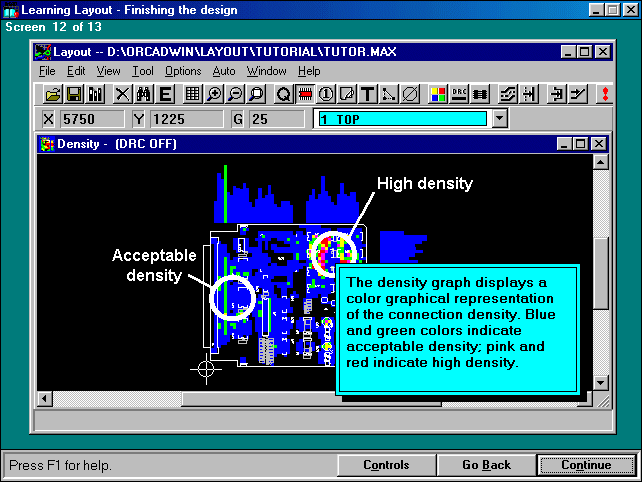
Task: Select the Zoom Out magnifier tool
Action: (235, 94)
